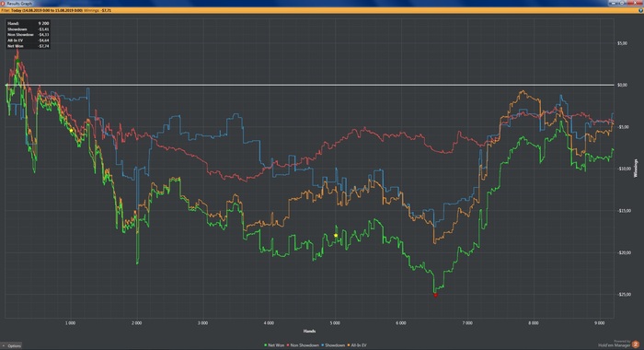Image resolution: width=644 pixels, height=350 pixels.
Task: Click the Showdown -$3,41 summary row
Action: point(28,29)
